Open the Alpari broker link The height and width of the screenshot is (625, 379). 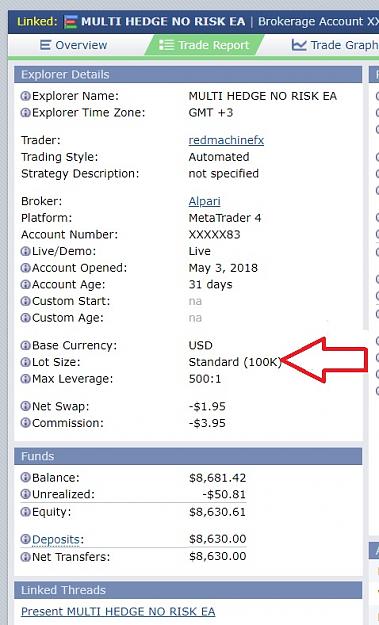click(x=204, y=201)
